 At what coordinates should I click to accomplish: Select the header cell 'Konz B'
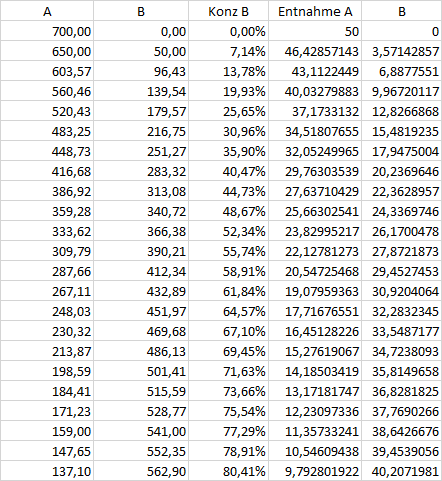click(x=228, y=11)
